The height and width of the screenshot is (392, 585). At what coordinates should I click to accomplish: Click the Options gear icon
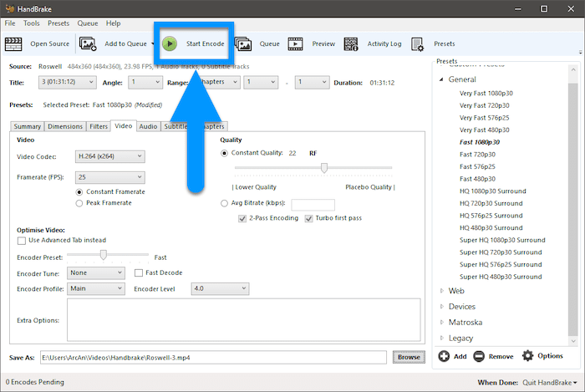pyautogui.click(x=527, y=356)
